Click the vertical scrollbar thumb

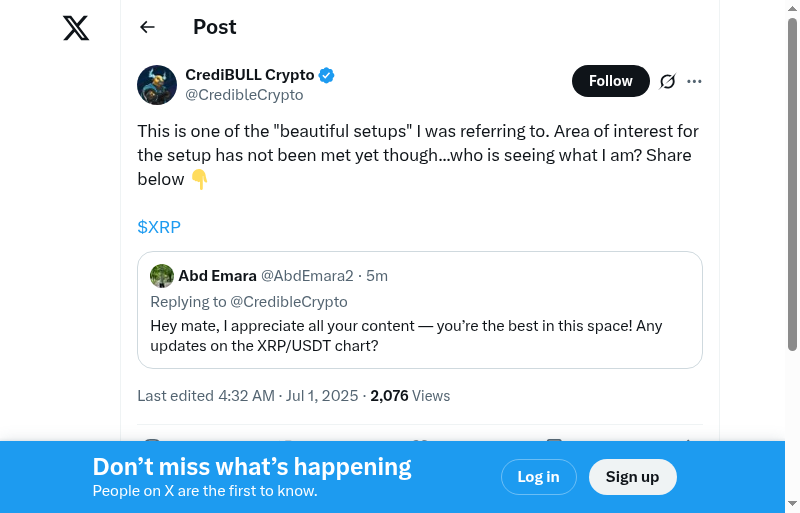792,185
